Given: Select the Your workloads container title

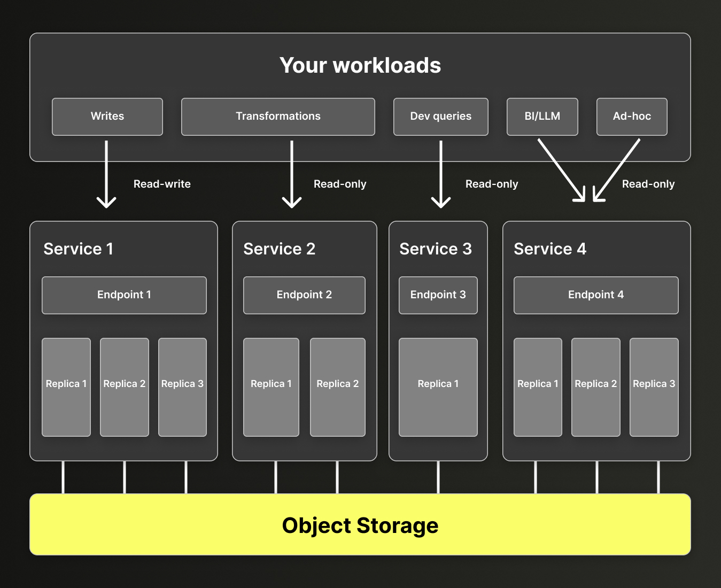Looking at the screenshot, I should (x=360, y=65).
